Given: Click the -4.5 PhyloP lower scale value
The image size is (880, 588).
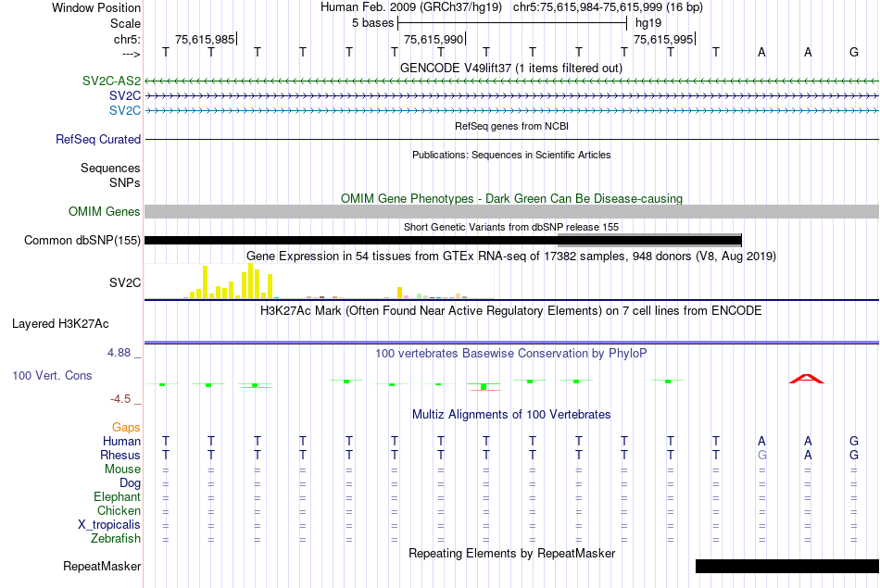Looking at the screenshot, I should 120,399.
